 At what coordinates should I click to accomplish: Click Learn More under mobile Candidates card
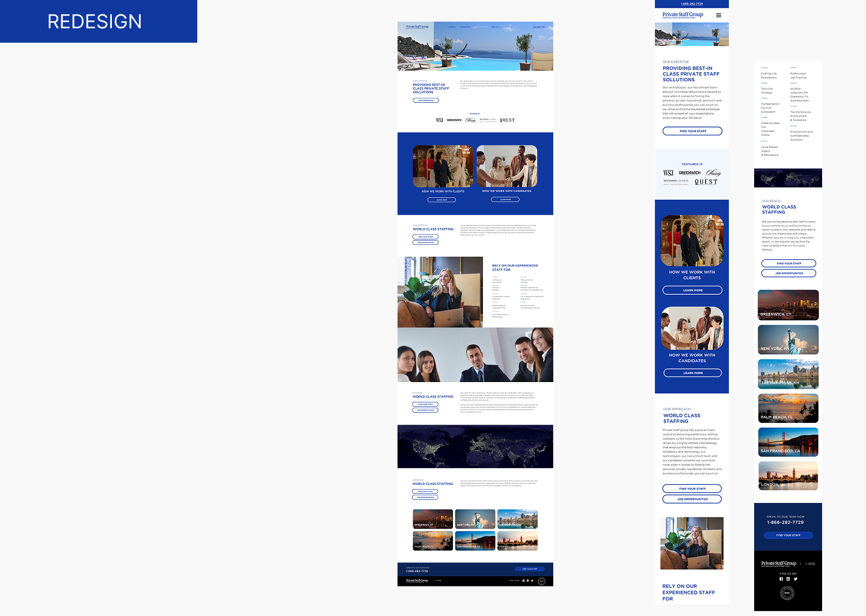point(692,373)
